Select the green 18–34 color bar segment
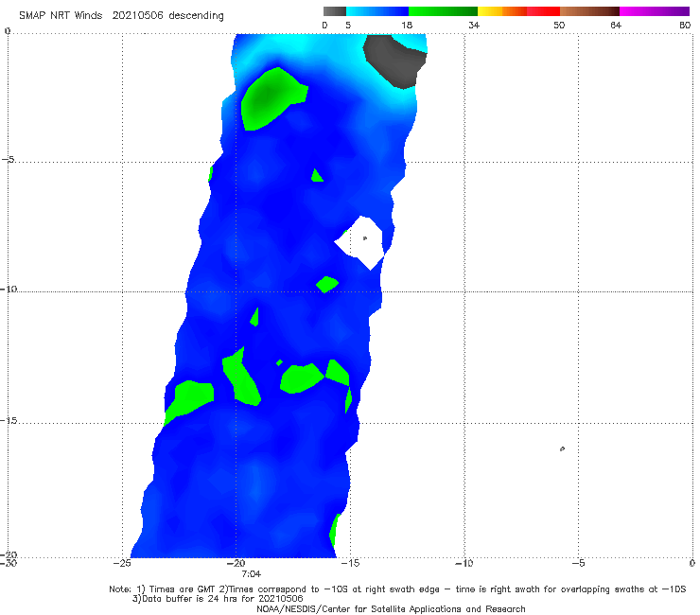Image resolution: width=700 pixels, height=615 pixels. tap(443, 11)
